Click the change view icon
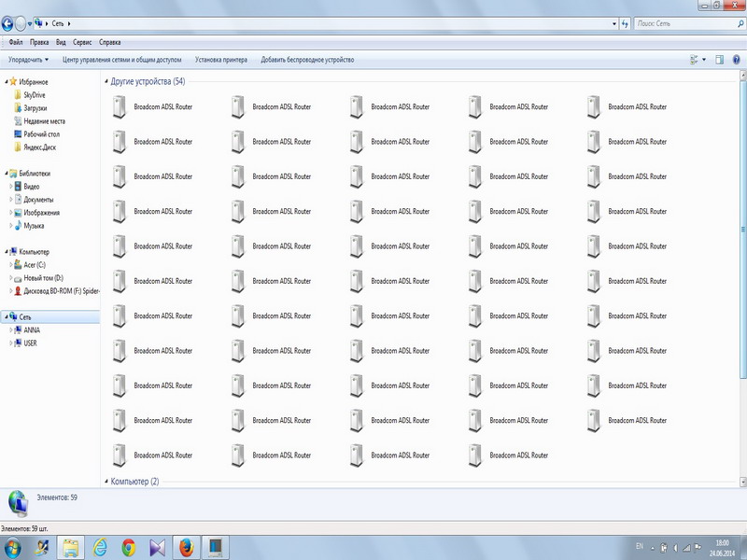Screen dimensions: 747x560 click(x=694, y=60)
